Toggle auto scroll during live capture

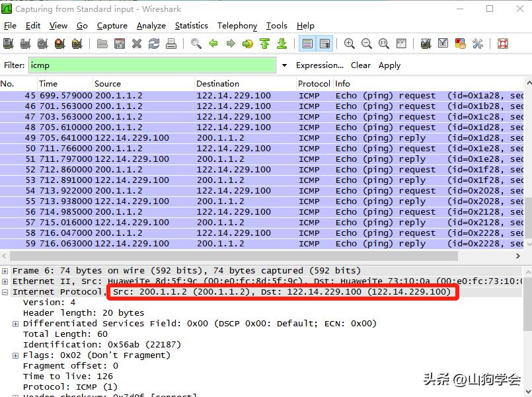324,44
